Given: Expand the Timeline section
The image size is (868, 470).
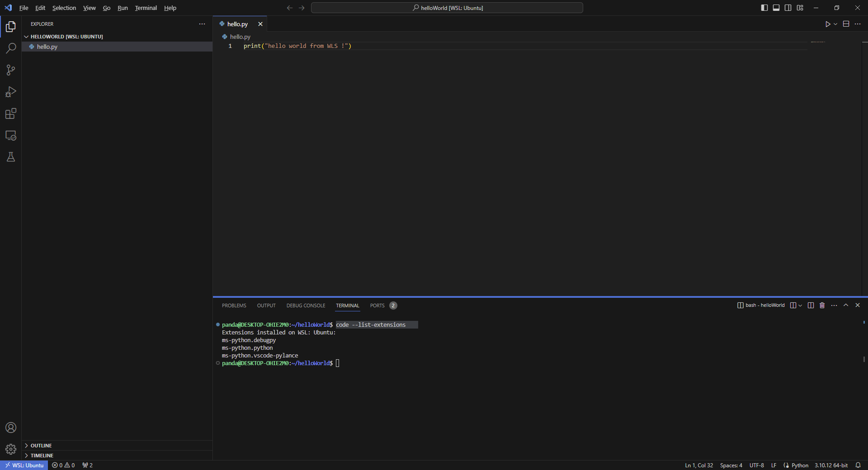Looking at the screenshot, I should [x=117, y=456].
